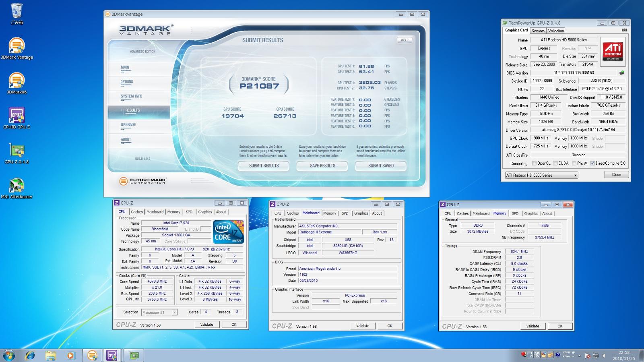Image resolution: width=644 pixels, height=362 pixels.
Task: Open ABOUT section in 3DMark Vantage
Action: (126, 140)
